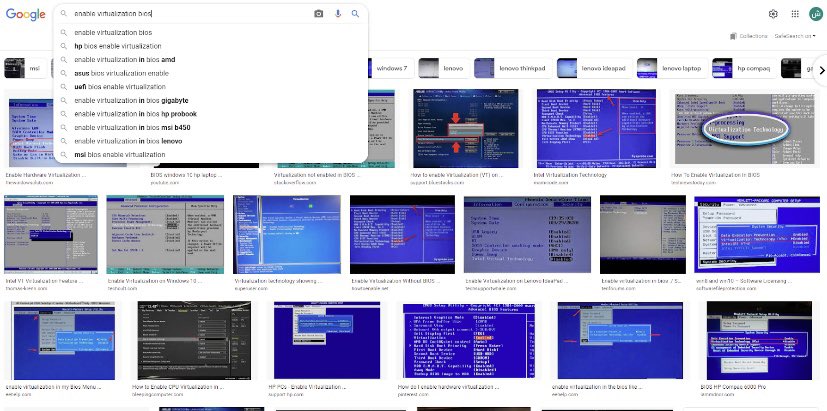The image size is (827, 411).
Task: Click the magnifier icon beside 'hp bios enable virtualization'
Action: point(64,46)
